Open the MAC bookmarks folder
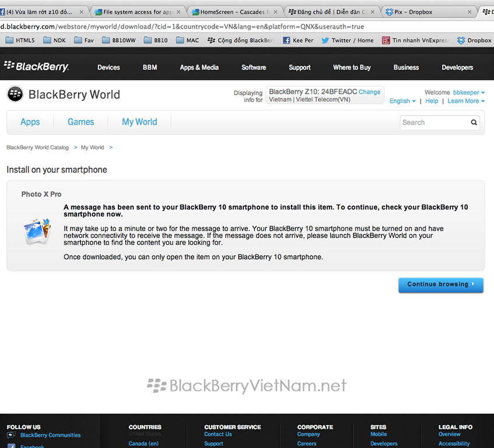 pyautogui.click(x=187, y=40)
